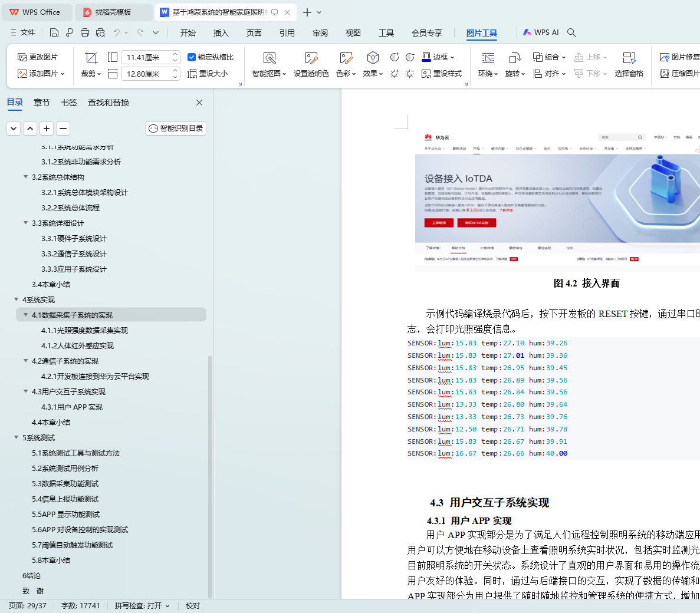
Task: Switch to 章节 navigation tab
Action: [x=41, y=103]
